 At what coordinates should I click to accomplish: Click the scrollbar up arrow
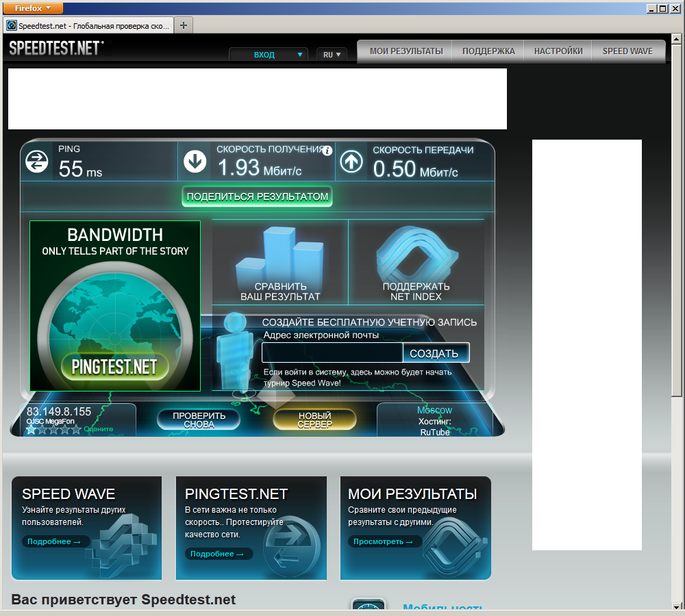[x=676, y=39]
